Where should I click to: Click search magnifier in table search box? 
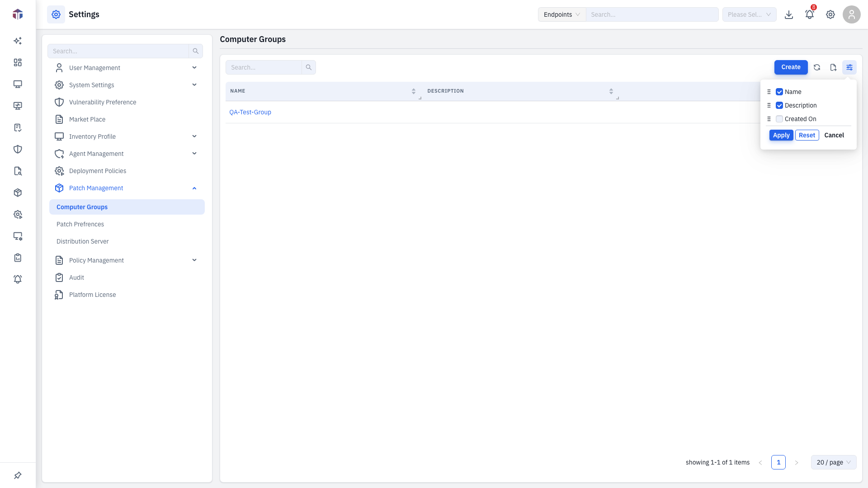click(x=309, y=67)
